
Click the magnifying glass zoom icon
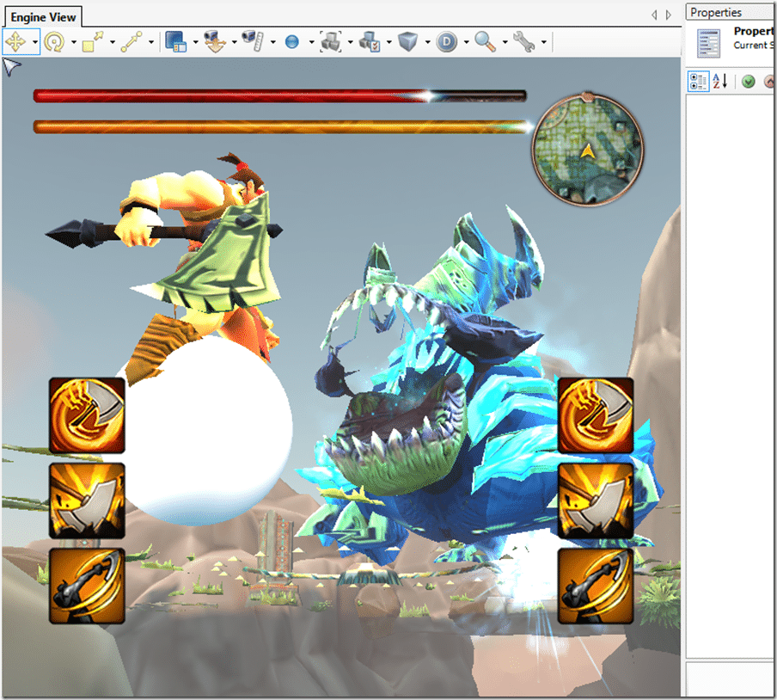tap(485, 41)
